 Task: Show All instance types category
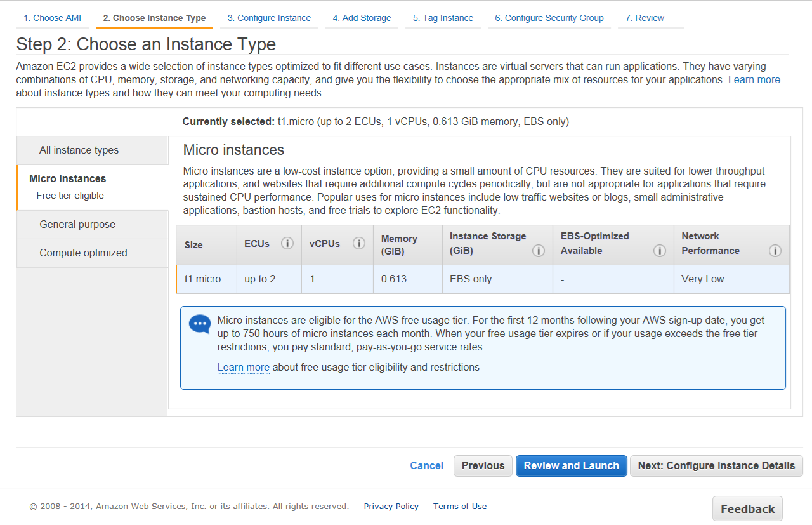(79, 150)
